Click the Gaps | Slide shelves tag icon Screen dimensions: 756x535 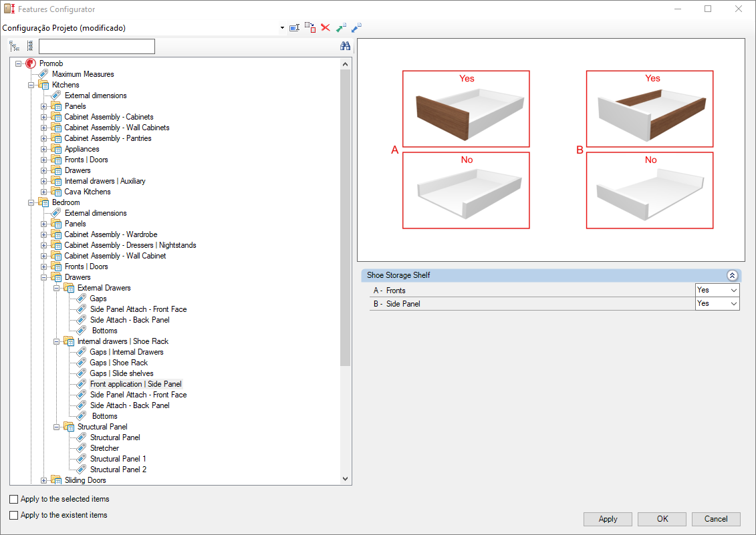click(82, 373)
